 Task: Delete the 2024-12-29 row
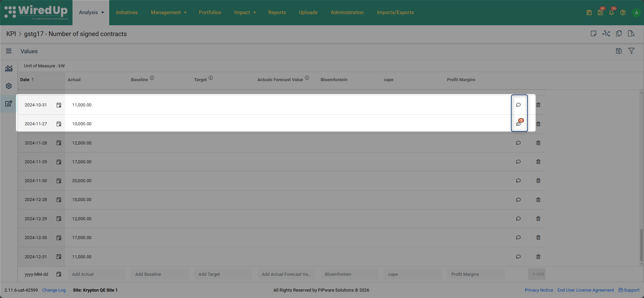pyautogui.click(x=538, y=219)
